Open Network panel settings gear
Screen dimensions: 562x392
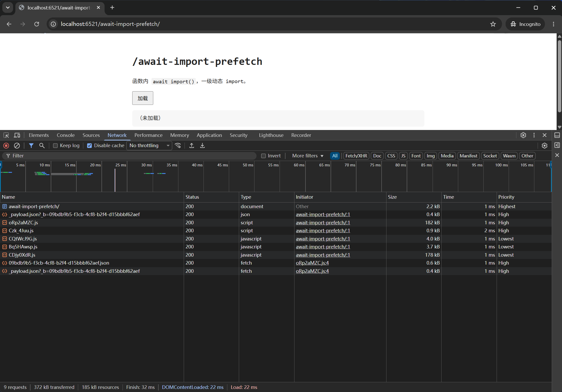pos(545,146)
